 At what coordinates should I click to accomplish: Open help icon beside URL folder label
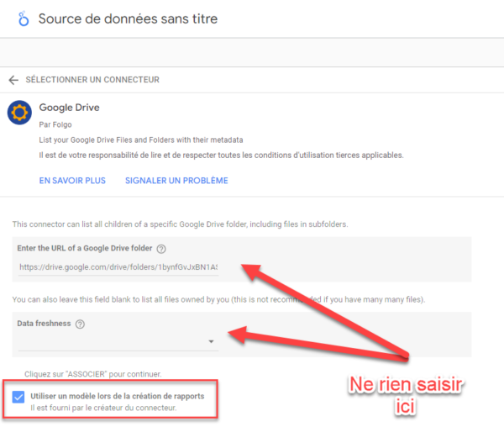point(161,249)
